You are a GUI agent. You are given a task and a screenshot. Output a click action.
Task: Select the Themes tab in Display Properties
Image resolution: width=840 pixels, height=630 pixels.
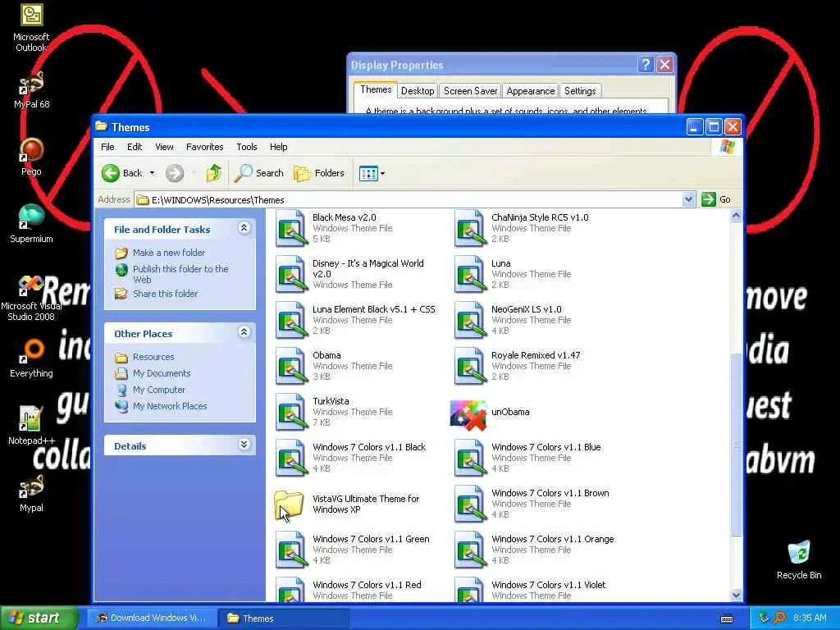376,89
